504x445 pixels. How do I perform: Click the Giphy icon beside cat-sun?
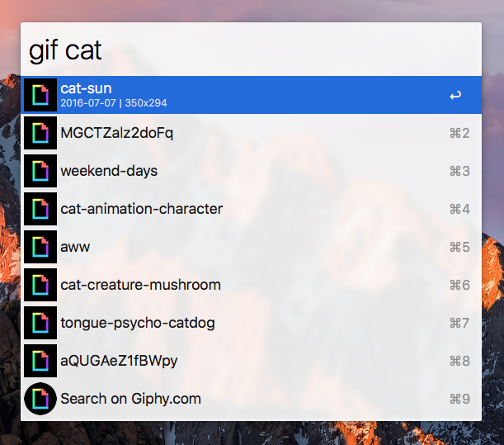tap(40, 95)
